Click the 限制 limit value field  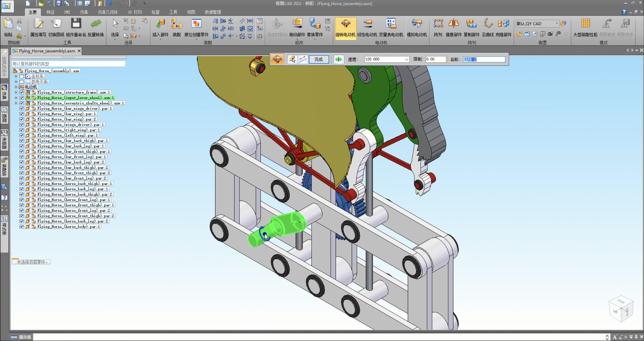[436, 59]
